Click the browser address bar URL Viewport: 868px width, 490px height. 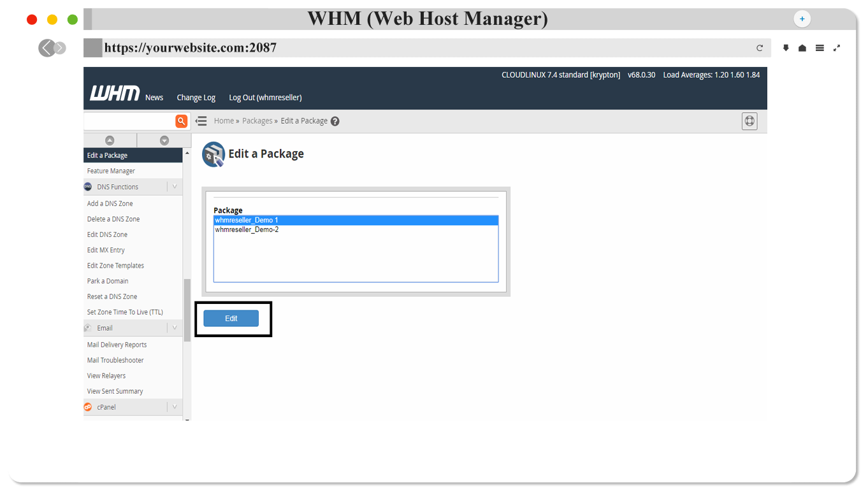[x=190, y=48]
